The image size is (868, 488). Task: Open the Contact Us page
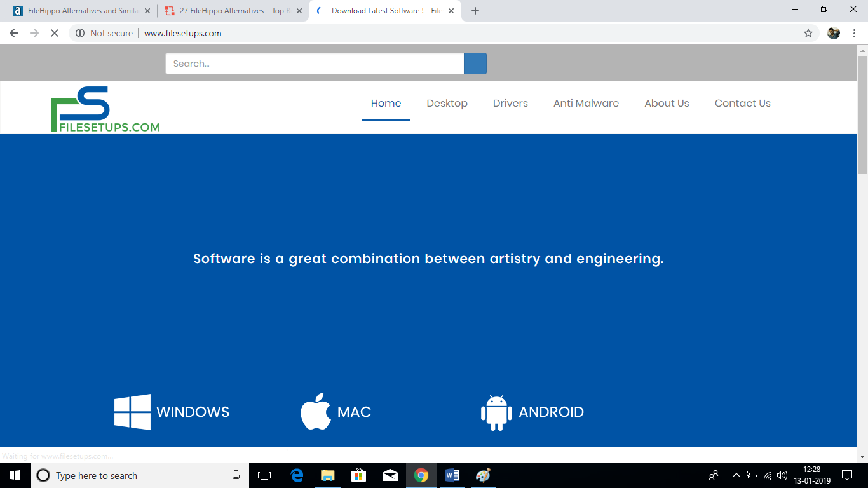pyautogui.click(x=742, y=104)
